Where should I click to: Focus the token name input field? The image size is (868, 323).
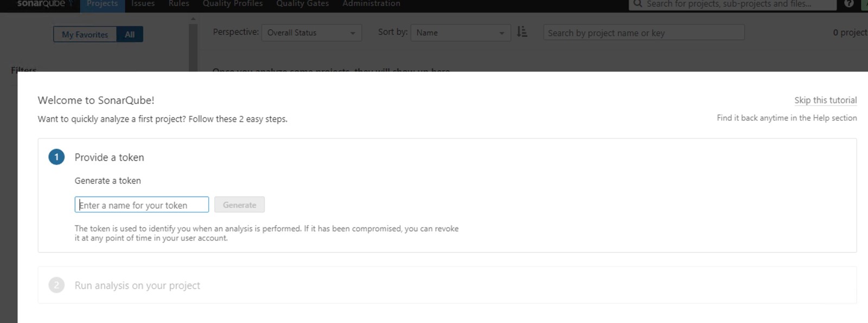click(x=142, y=205)
